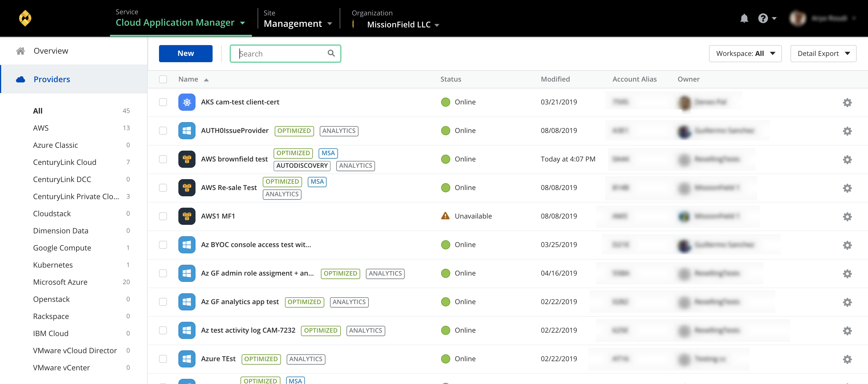Image resolution: width=868 pixels, height=384 pixels.
Task: Check the box for AUTH0IssueProvider
Action: pos(163,131)
